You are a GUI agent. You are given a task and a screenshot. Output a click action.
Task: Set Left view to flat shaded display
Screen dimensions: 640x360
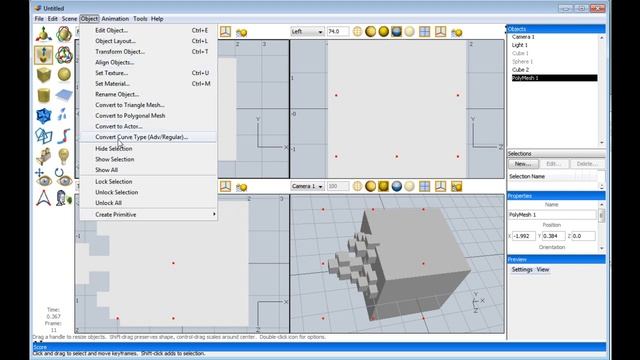click(x=371, y=31)
